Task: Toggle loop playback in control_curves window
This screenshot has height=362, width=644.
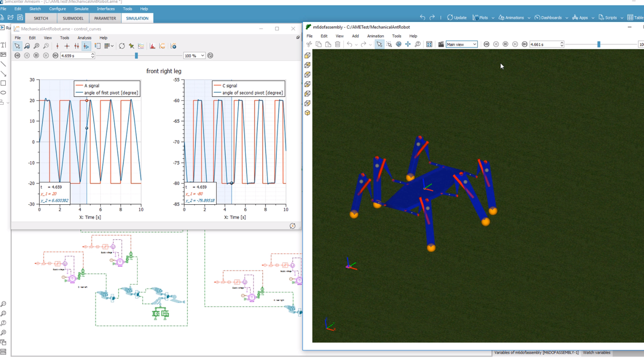Action: click(x=210, y=56)
